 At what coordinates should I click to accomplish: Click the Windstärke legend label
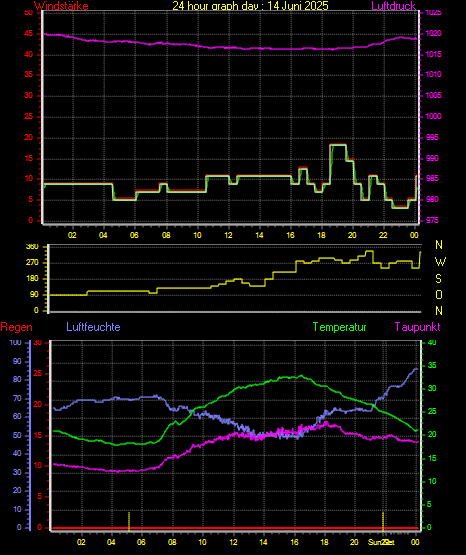coord(61,6)
